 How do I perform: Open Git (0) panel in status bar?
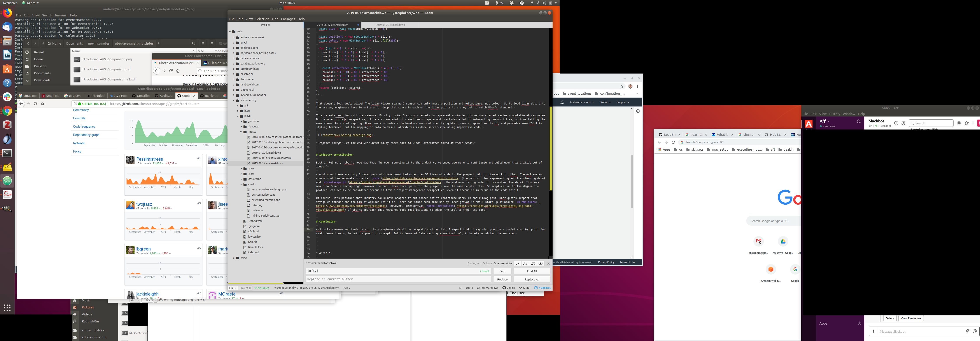click(x=525, y=288)
